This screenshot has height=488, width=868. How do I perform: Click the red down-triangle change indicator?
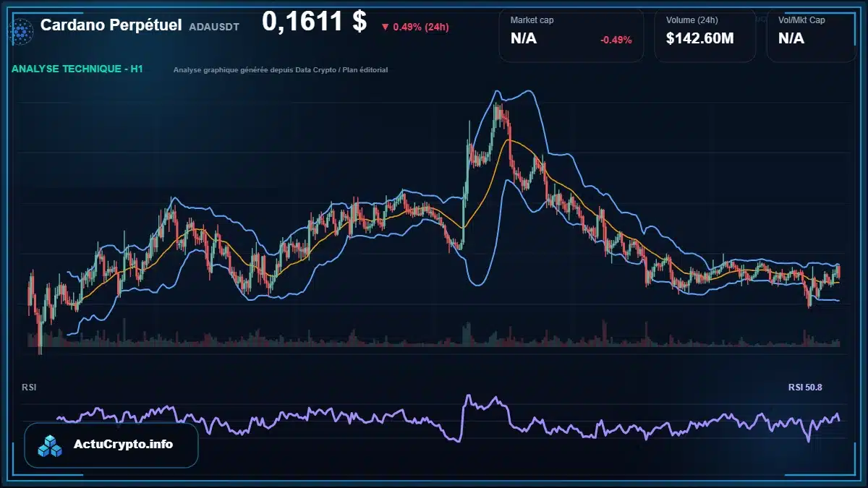click(385, 27)
